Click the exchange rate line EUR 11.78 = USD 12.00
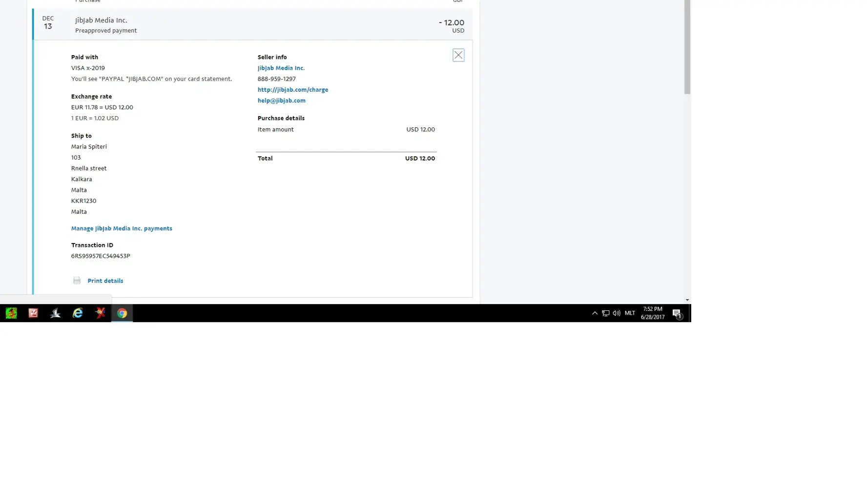Image resolution: width=868 pixels, height=488 pixels. pyautogui.click(x=102, y=107)
